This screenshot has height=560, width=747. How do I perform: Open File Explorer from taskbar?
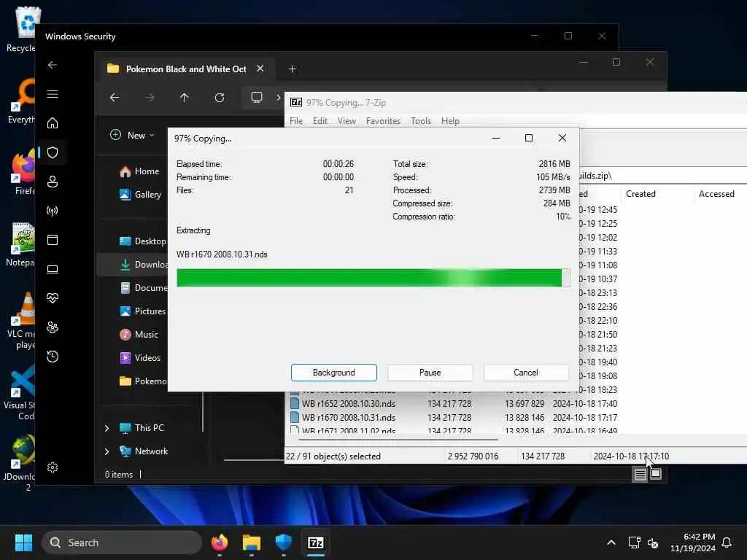point(252,542)
